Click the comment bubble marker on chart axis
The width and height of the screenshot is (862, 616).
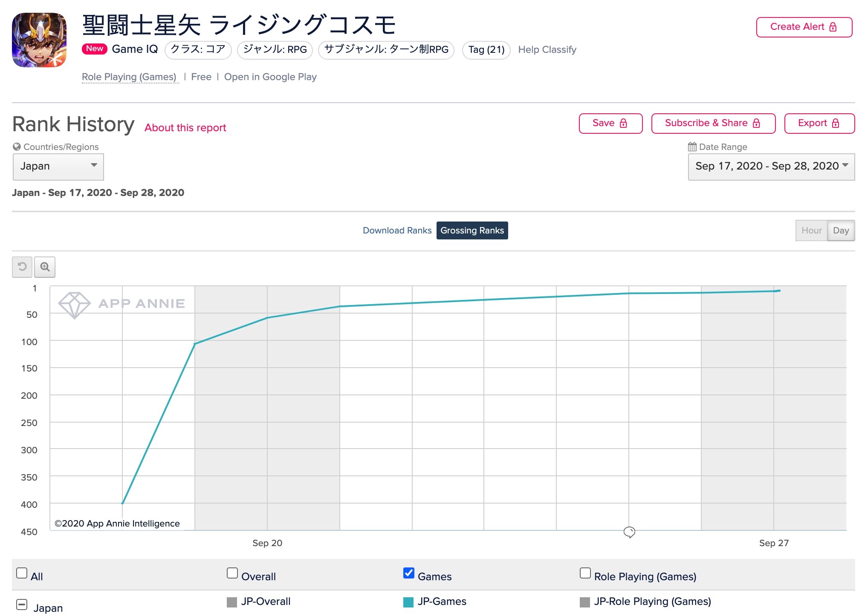coord(629,532)
